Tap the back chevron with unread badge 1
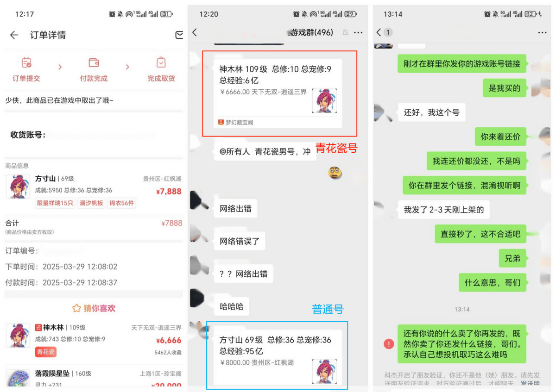The height and width of the screenshot is (392, 556). (384, 32)
